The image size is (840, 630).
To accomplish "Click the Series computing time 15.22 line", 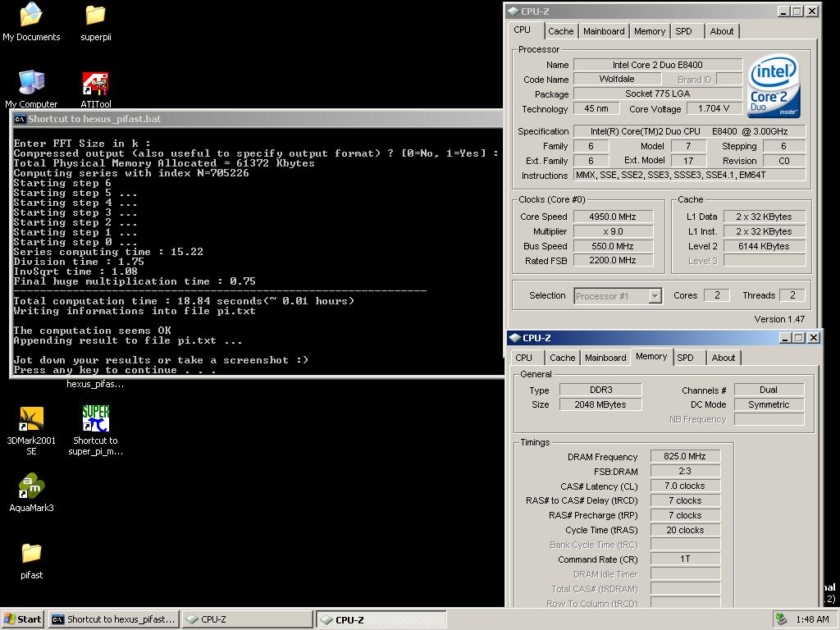I will pyautogui.click(x=108, y=252).
